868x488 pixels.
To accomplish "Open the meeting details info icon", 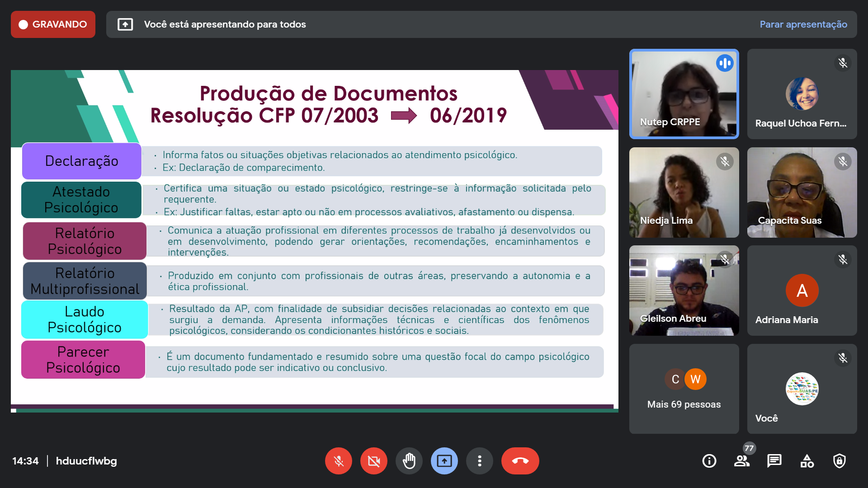I will [x=709, y=461].
